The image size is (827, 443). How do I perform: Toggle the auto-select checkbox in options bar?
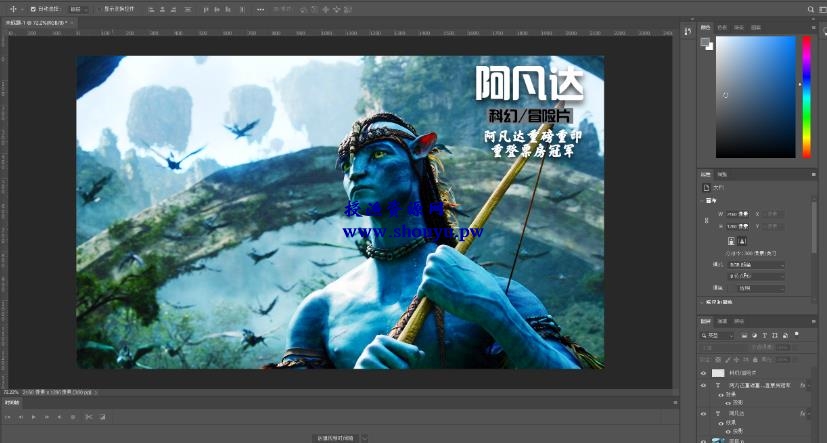tap(33, 9)
